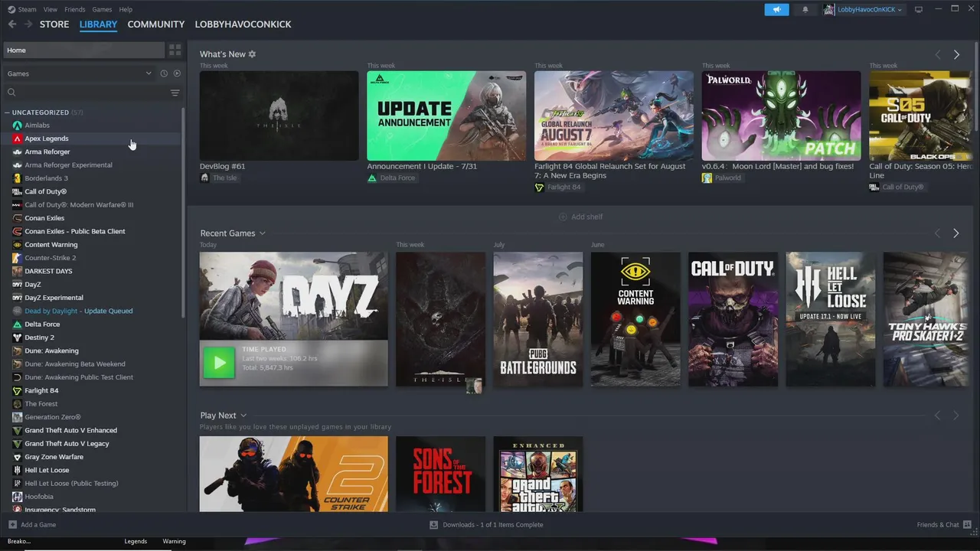Image resolution: width=980 pixels, height=551 pixels.
Task: Click the Farlight 84 icon
Action: (17, 390)
